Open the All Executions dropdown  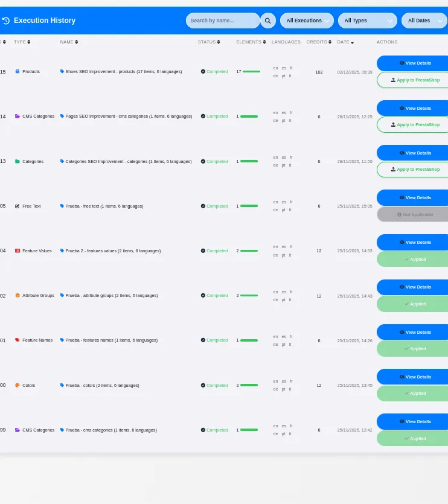[307, 21]
